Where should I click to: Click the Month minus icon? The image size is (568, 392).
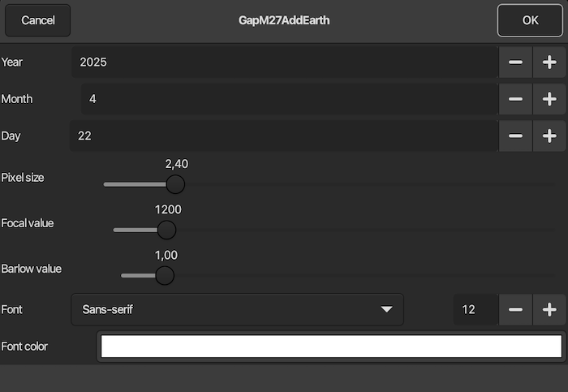click(x=515, y=99)
